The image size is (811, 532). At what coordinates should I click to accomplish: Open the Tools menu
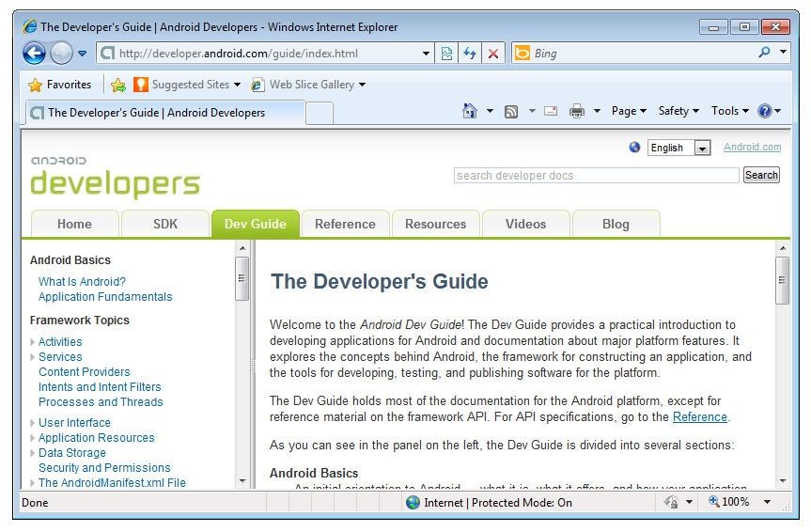[x=730, y=111]
